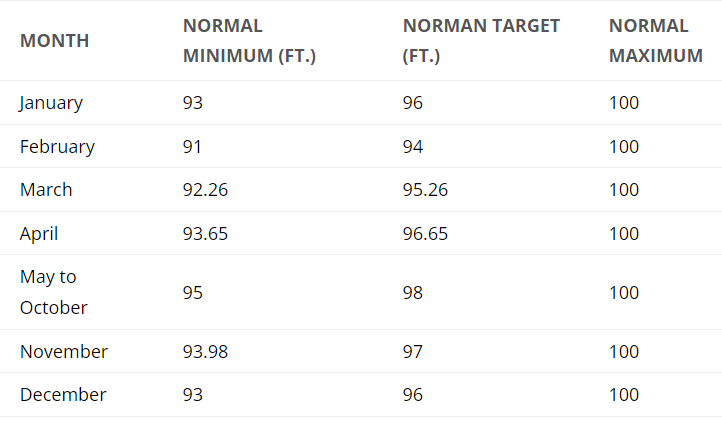Viewport: 722px width, 448px height.
Task: Click the December row label
Action: tap(63, 395)
